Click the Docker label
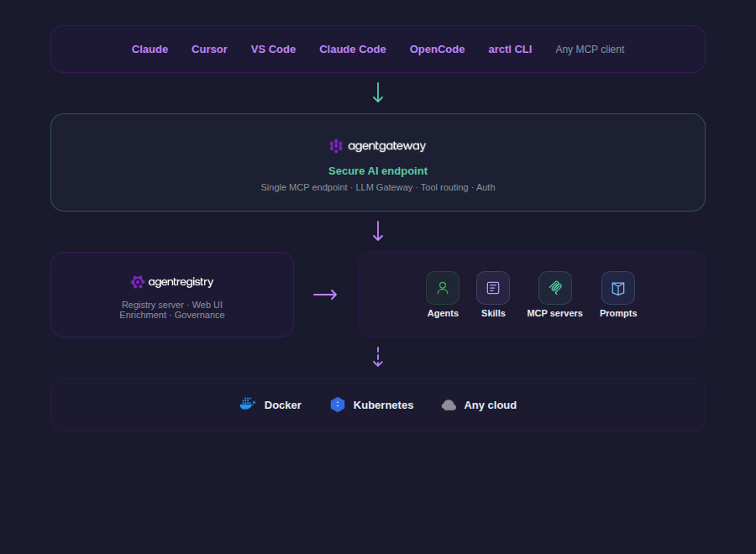 (x=282, y=405)
